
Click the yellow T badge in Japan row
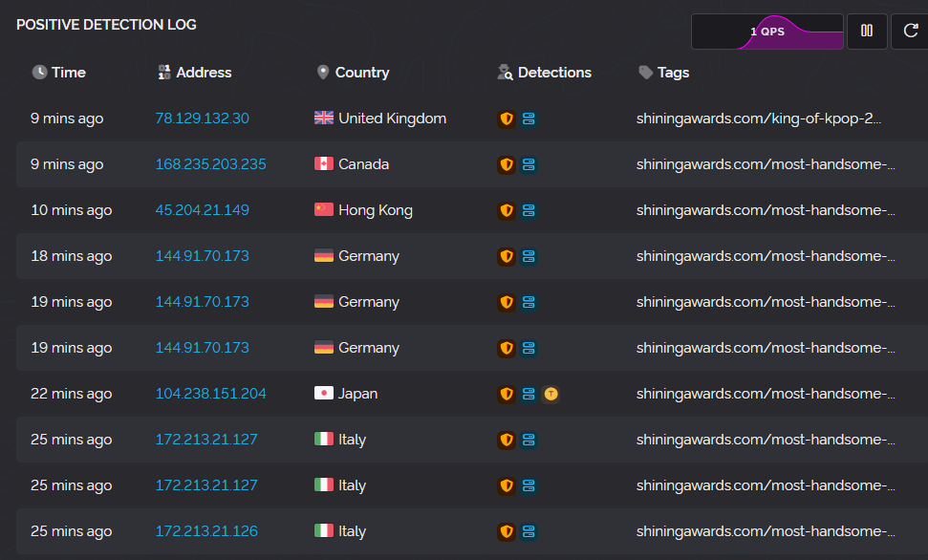[550, 394]
